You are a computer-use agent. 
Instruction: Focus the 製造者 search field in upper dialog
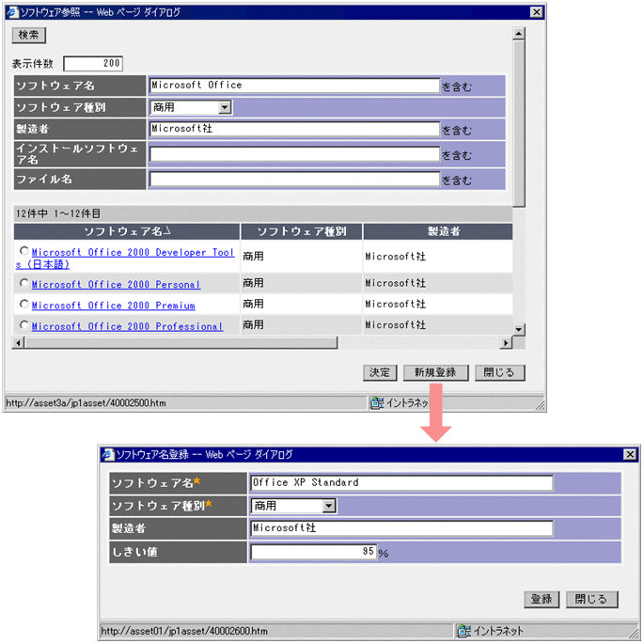point(294,129)
